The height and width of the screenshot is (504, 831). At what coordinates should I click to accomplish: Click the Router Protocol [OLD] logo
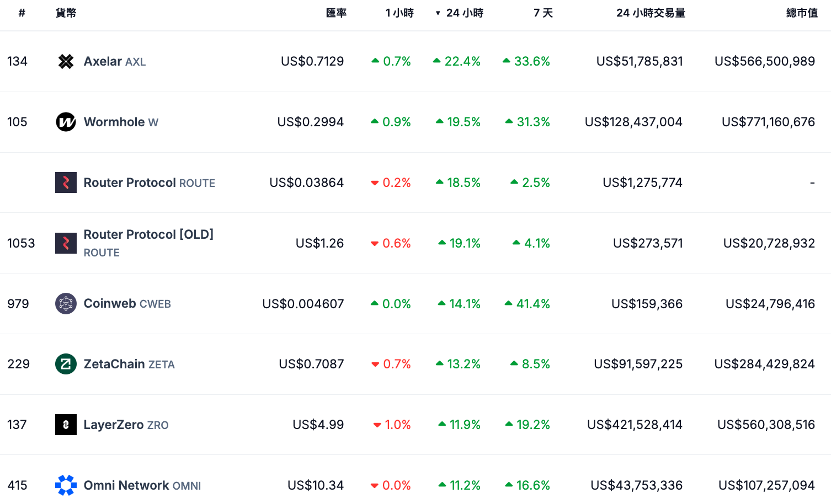click(x=66, y=243)
